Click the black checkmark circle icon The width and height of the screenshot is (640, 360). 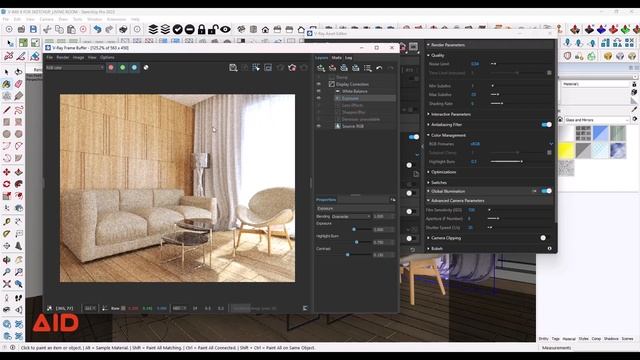[x=178, y=29]
